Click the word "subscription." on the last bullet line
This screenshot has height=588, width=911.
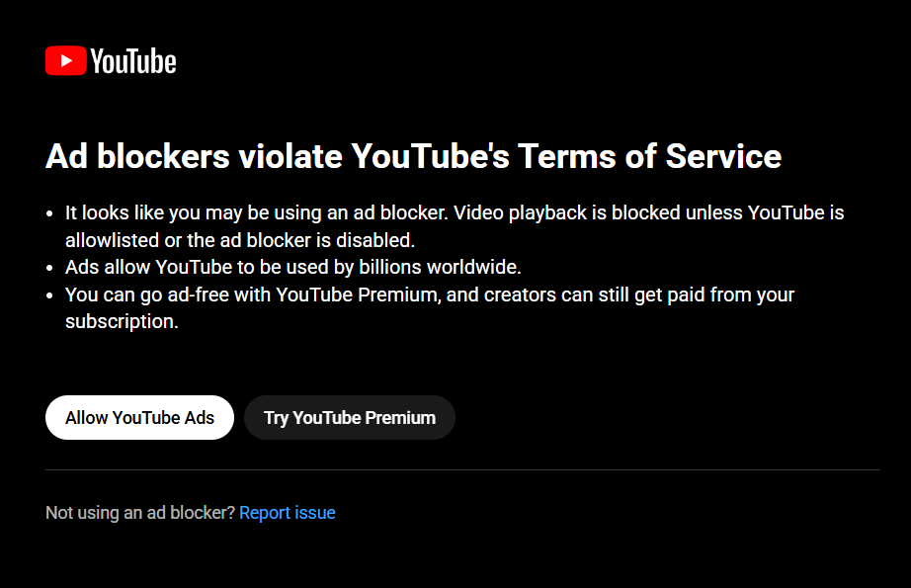tap(122, 321)
